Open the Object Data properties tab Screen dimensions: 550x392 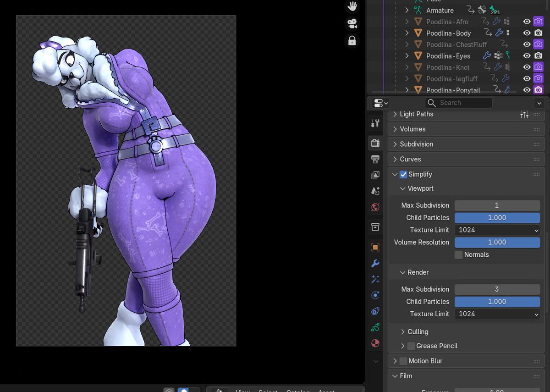coord(375,327)
